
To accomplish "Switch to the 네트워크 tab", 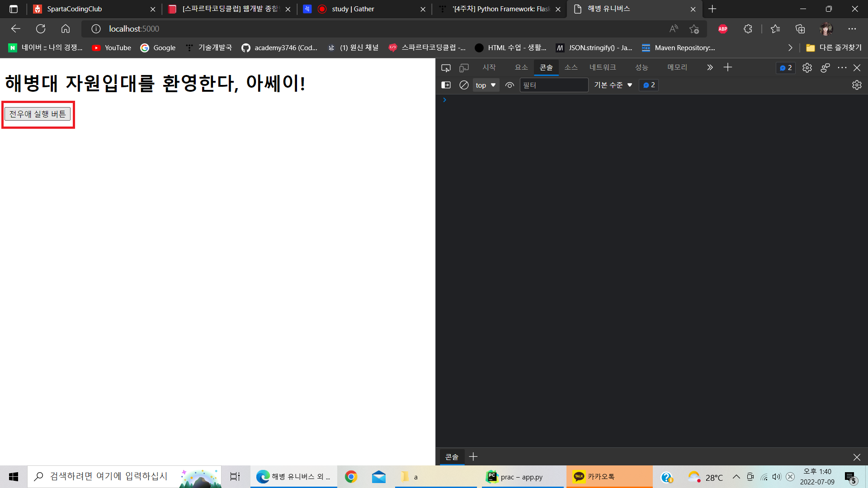I will point(603,67).
